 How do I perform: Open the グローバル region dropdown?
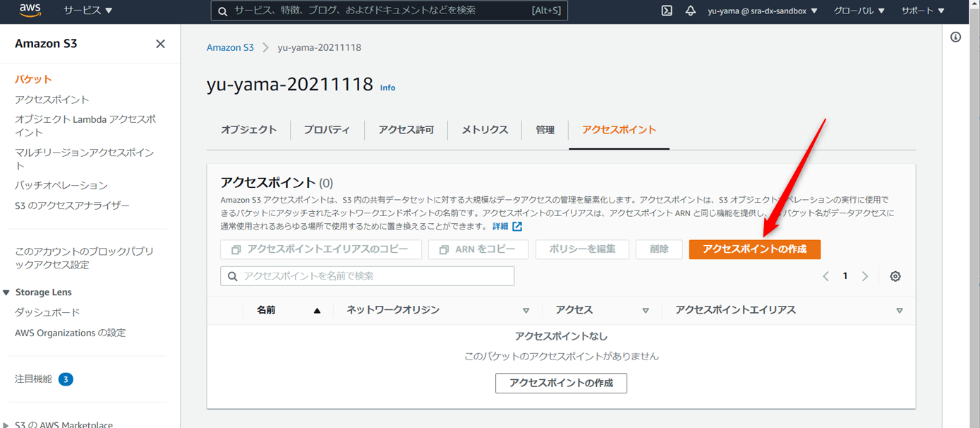[859, 11]
